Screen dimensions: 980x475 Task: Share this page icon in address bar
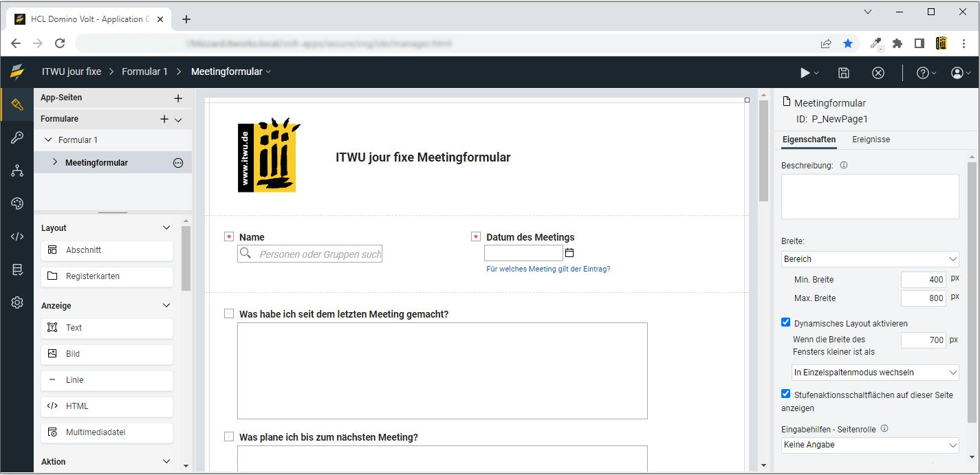point(826,43)
